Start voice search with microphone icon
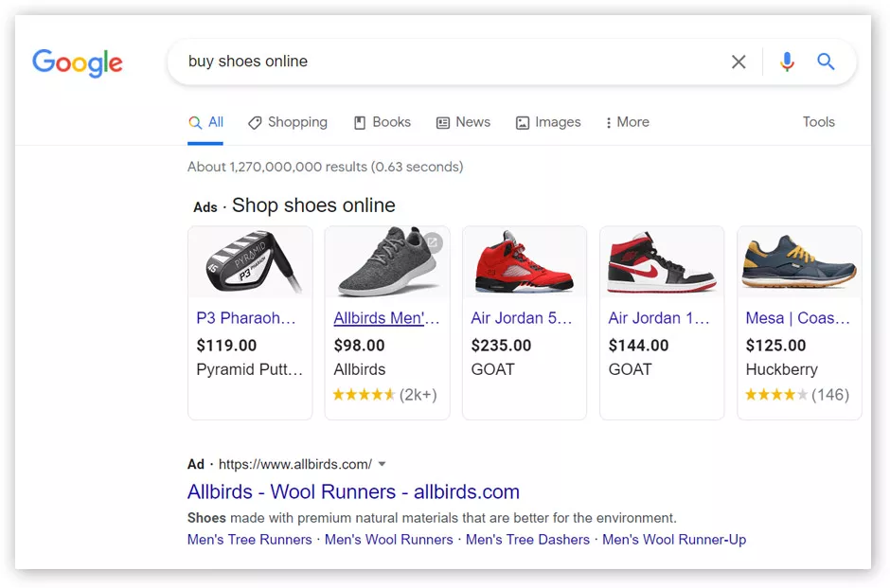The image size is (890, 588). [x=787, y=62]
